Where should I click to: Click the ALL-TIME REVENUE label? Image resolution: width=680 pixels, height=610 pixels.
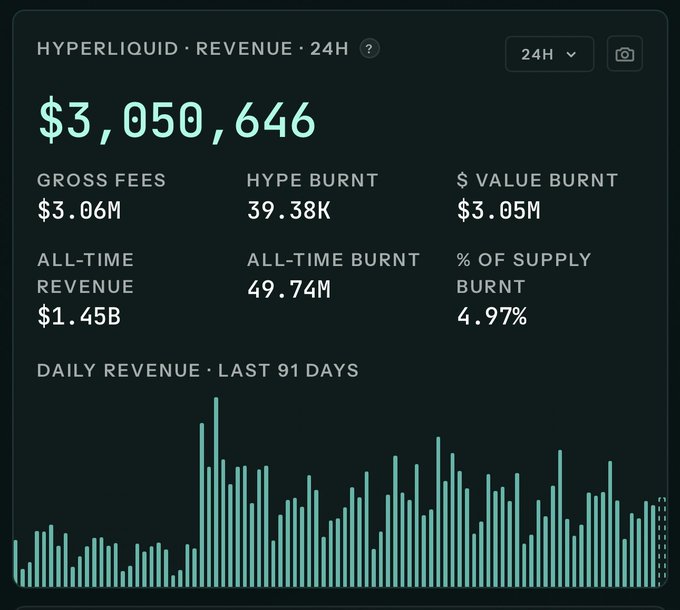[x=85, y=273]
